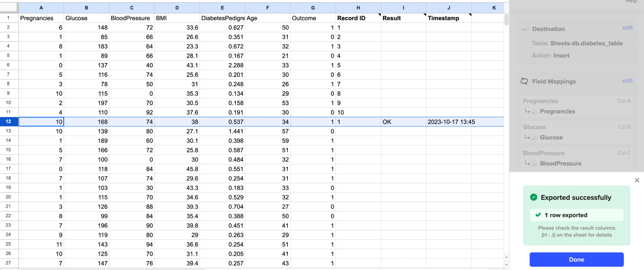Click the Help link at top right

tap(631, 1)
